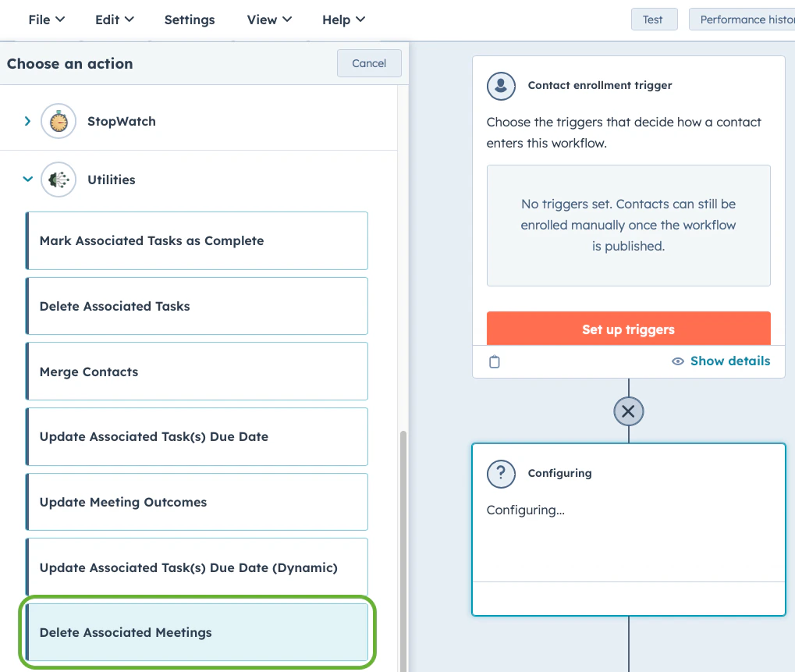795x672 pixels.
Task: Open the Settings menu
Action: [x=189, y=20]
